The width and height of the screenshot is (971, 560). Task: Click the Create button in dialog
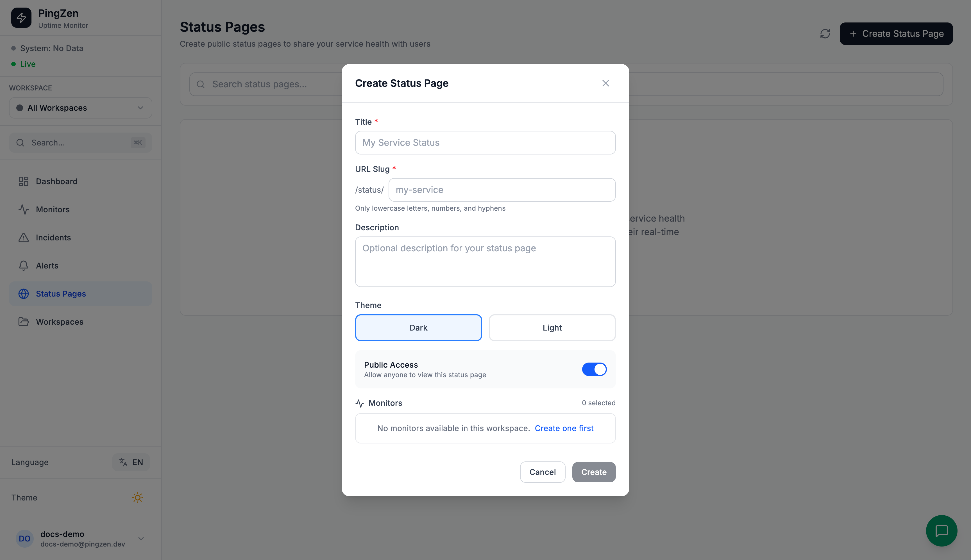[x=594, y=472]
